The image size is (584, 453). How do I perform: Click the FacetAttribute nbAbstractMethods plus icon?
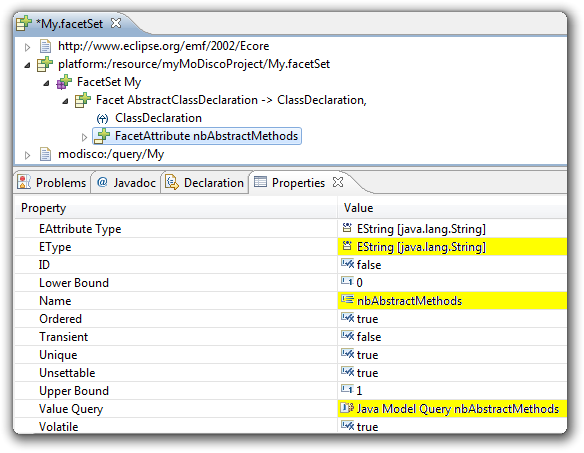pos(102,136)
